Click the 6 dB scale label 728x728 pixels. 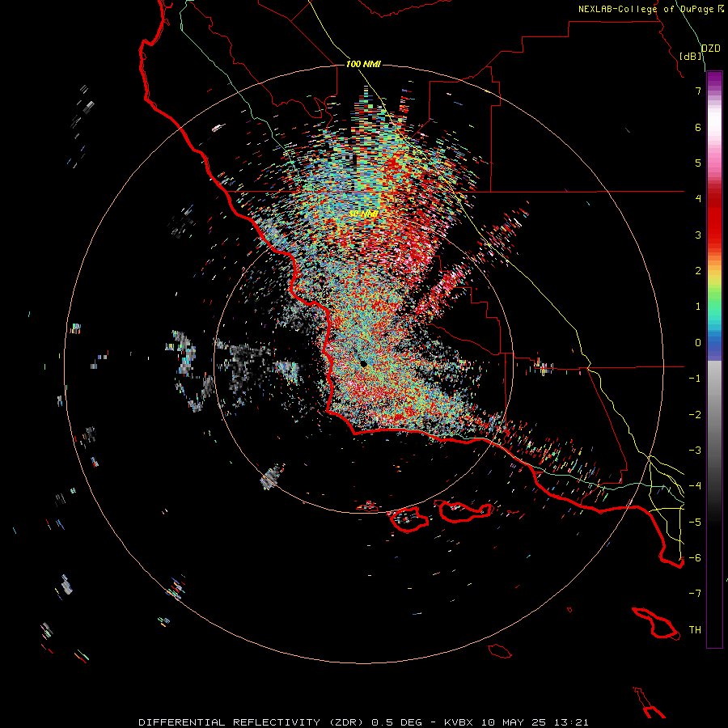[698, 127]
